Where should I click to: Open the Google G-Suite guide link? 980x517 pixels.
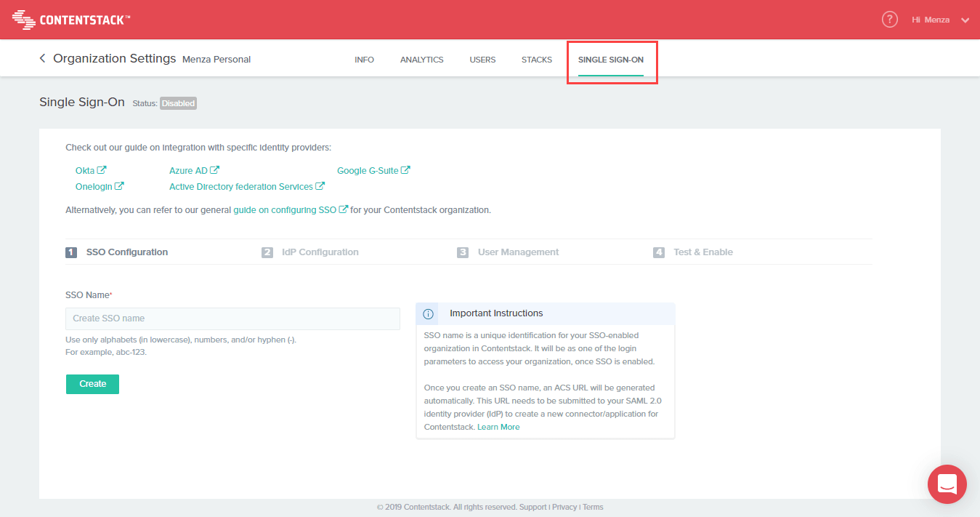(373, 170)
